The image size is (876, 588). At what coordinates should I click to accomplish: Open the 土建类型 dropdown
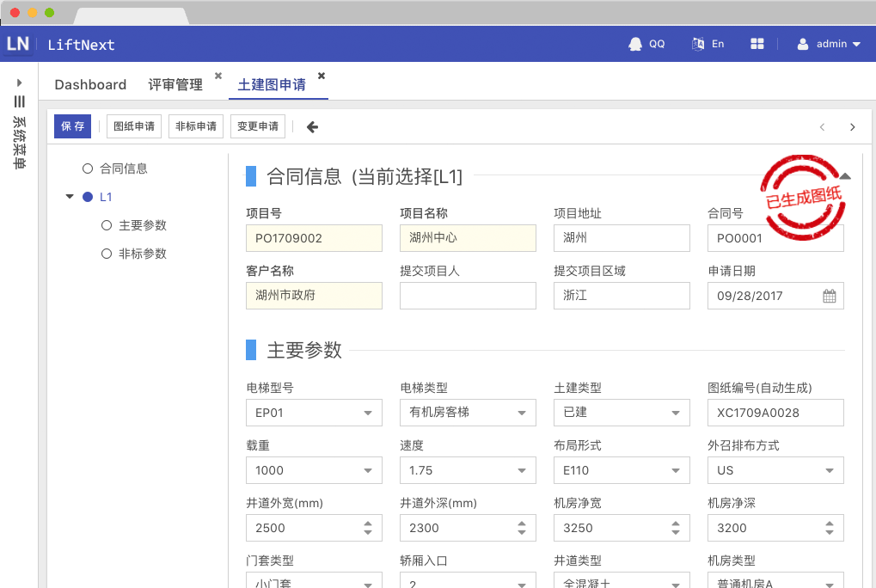tap(622, 413)
